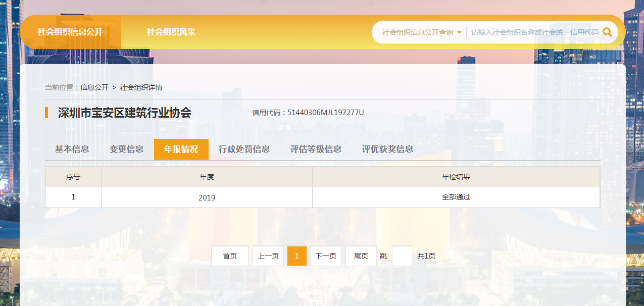Click the 下一页 pagination button
This screenshot has width=644, height=306.
(326, 256)
